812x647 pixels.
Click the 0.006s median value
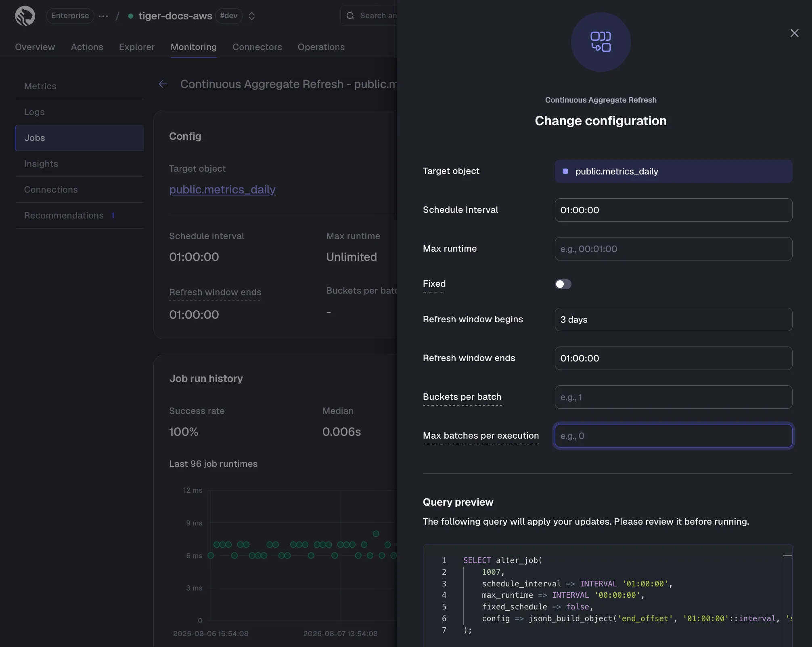click(x=341, y=432)
